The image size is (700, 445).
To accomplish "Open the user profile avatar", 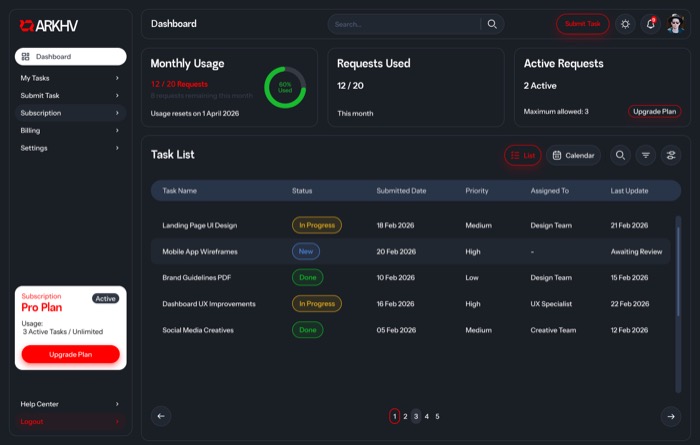I will coord(676,24).
